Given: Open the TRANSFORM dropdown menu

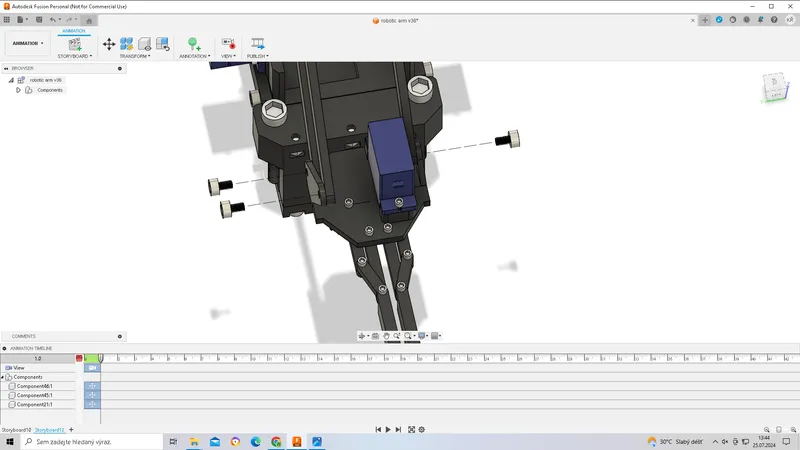Looking at the screenshot, I should [135, 56].
